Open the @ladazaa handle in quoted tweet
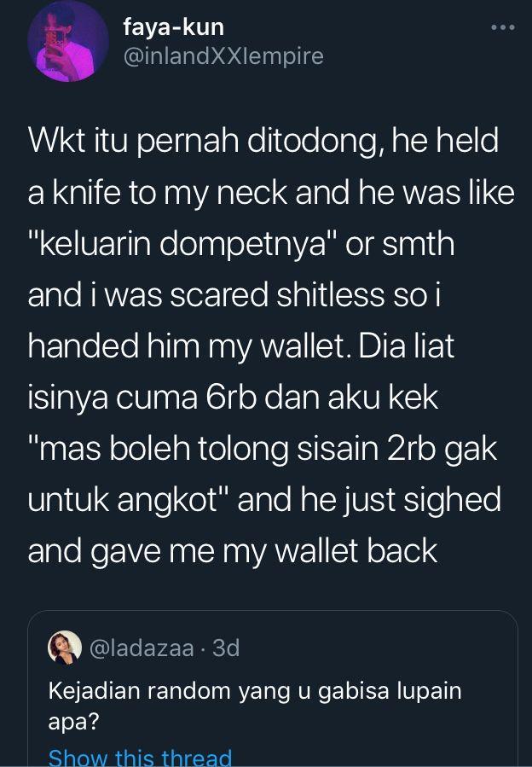Viewport: 532px width, 767px height. 142,648
